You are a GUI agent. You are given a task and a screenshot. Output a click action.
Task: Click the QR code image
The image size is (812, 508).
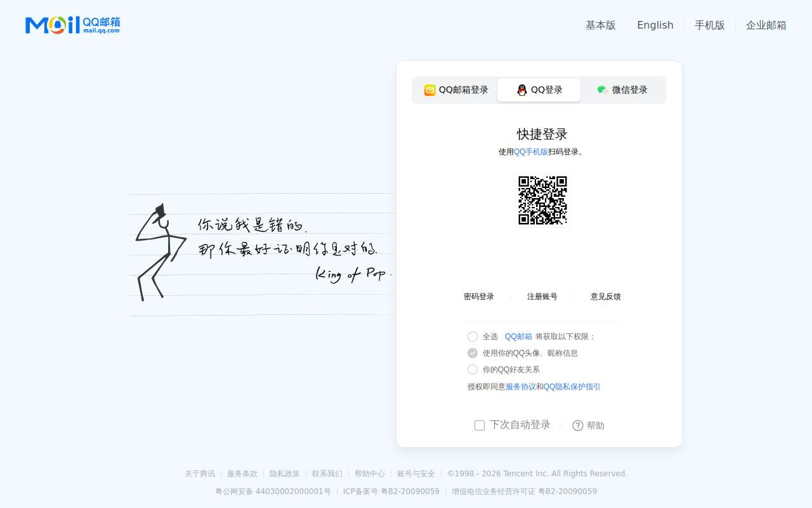click(542, 200)
